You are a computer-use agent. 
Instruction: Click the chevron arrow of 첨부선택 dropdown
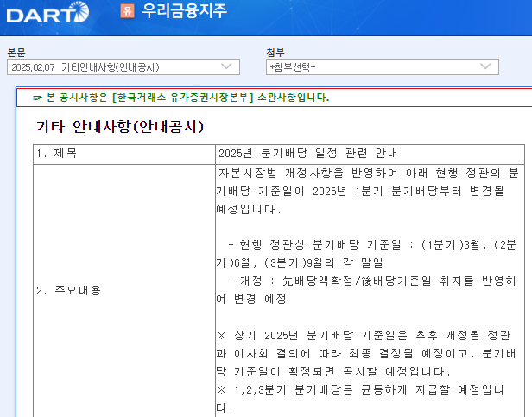(x=485, y=66)
